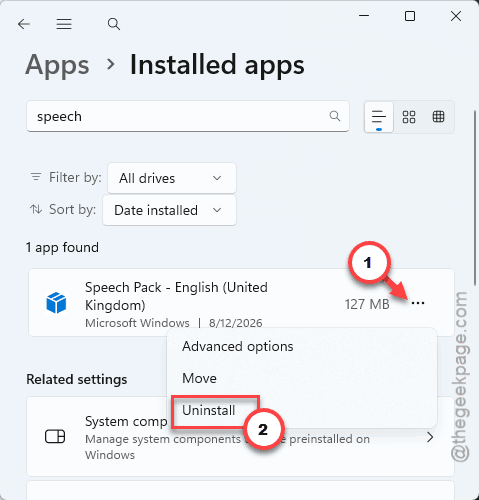
Task: Click the Speech Pack - English app name
Action: [x=176, y=296]
